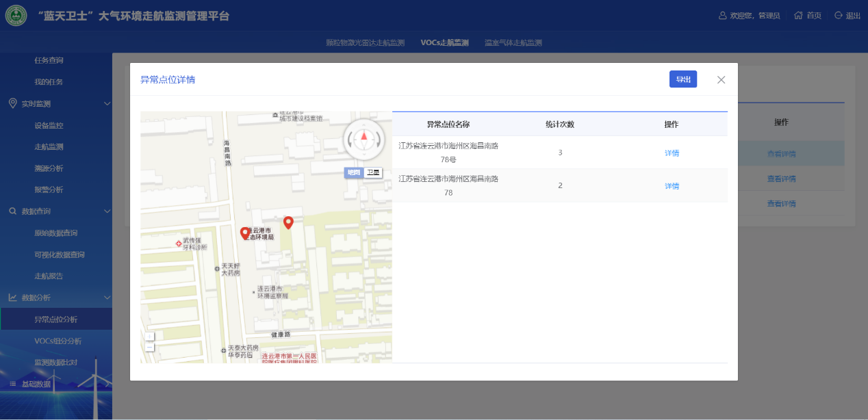
Task: Click the right red map marker
Action: (288, 222)
